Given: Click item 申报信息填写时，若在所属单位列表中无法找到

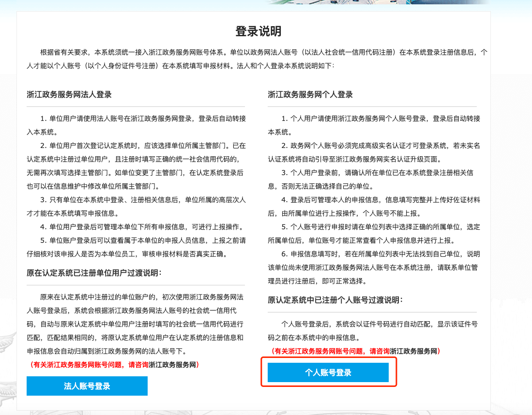Looking at the screenshot, I should pos(374,267).
